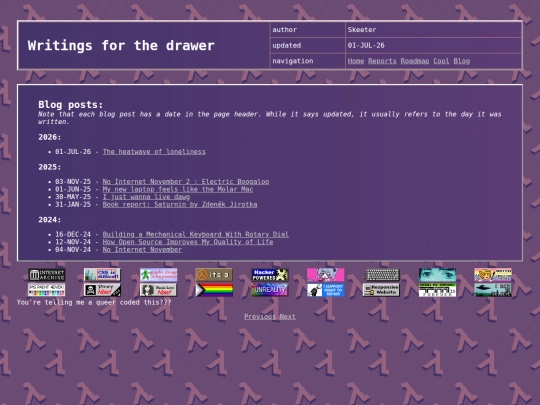540x405 pixels.
Task: Click the progress pride flag badge
Action: [x=214, y=290]
